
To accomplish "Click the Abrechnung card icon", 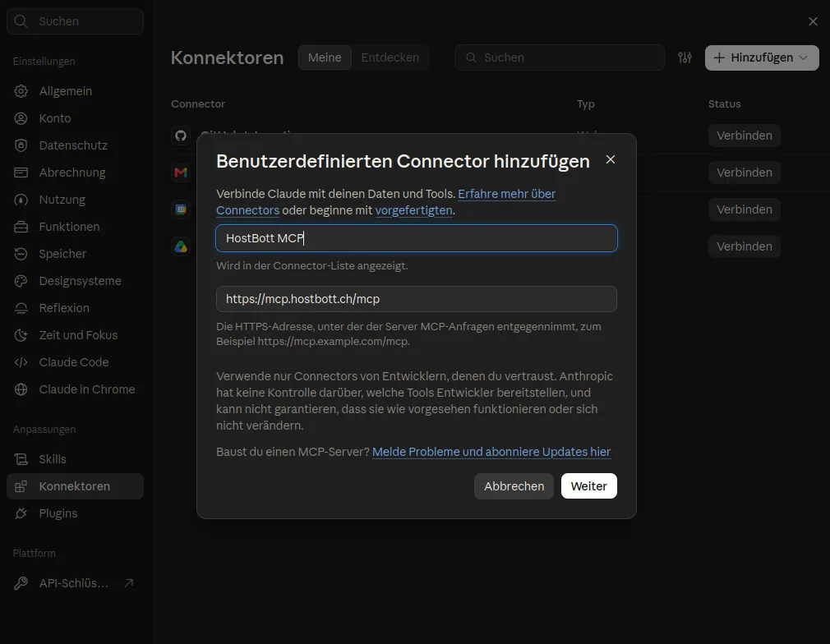I will pyautogui.click(x=21, y=172).
